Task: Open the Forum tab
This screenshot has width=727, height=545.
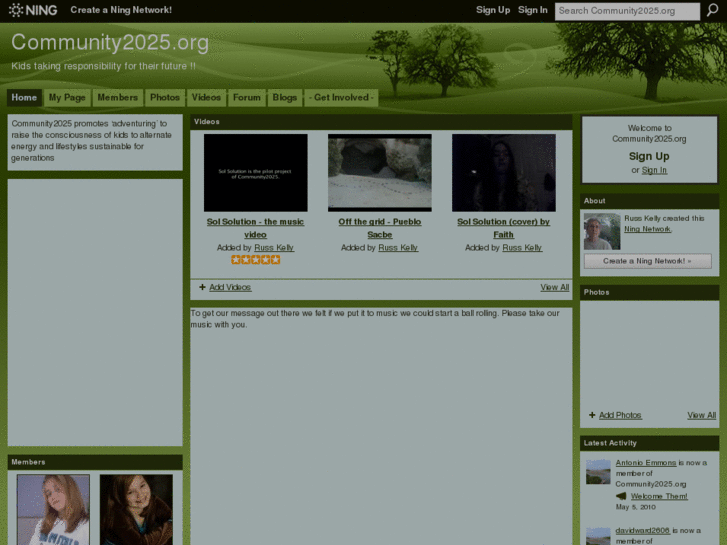Action: pos(247,98)
